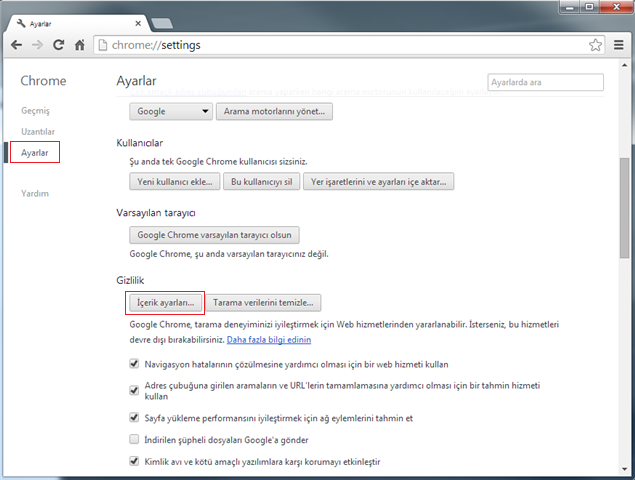
Task: Open İçerik ayarları button
Action: click(x=165, y=303)
